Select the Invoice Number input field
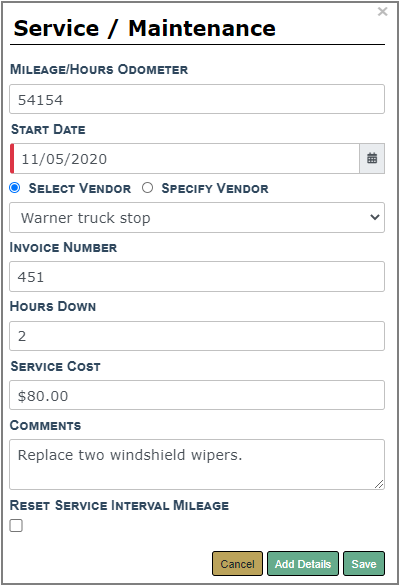Image resolution: width=399 pixels, height=585 pixels. coord(197,276)
